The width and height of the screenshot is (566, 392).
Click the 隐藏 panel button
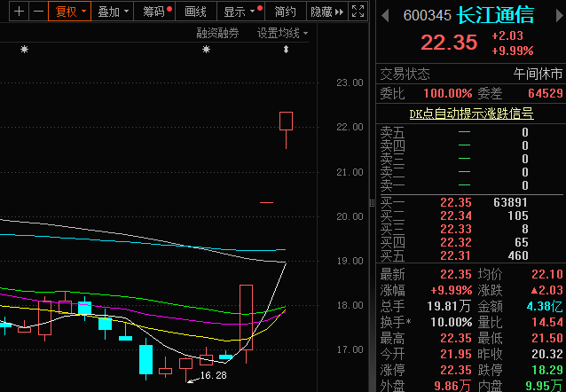[x=327, y=12]
